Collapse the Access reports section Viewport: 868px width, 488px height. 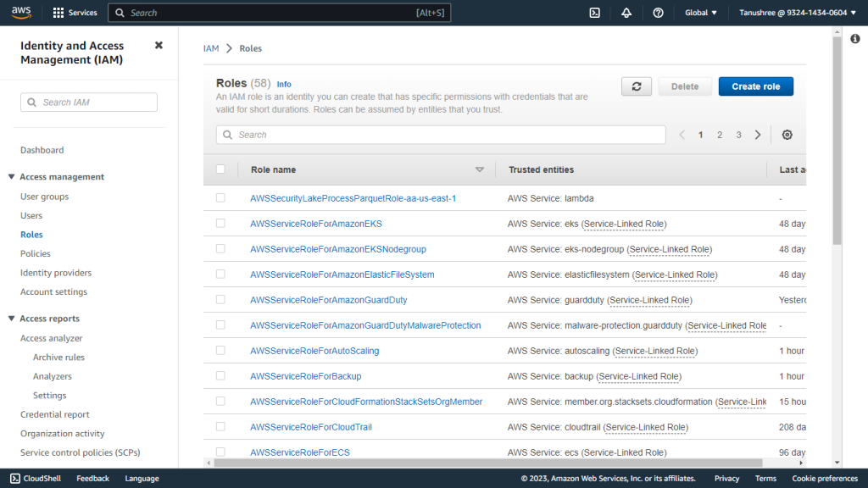tap(11, 319)
